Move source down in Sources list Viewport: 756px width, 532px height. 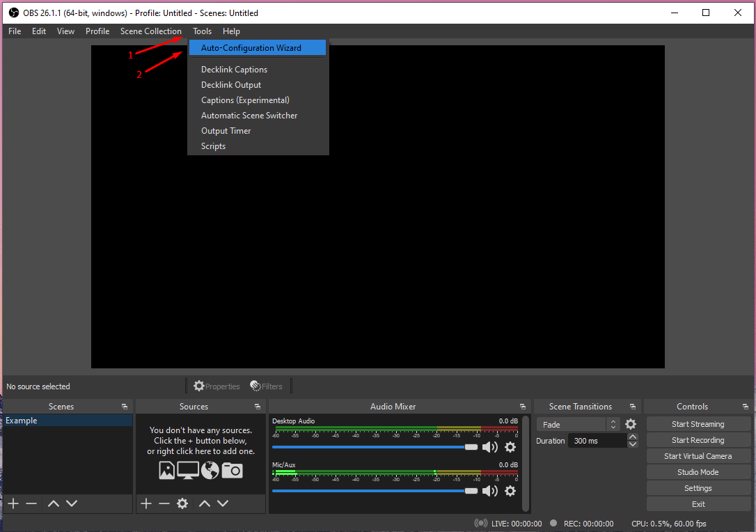click(223, 503)
